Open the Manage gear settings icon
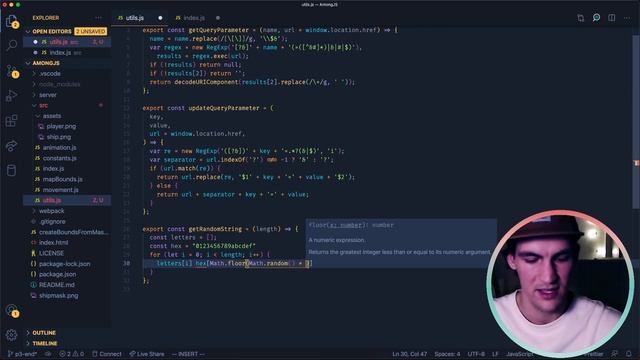 (x=12, y=335)
